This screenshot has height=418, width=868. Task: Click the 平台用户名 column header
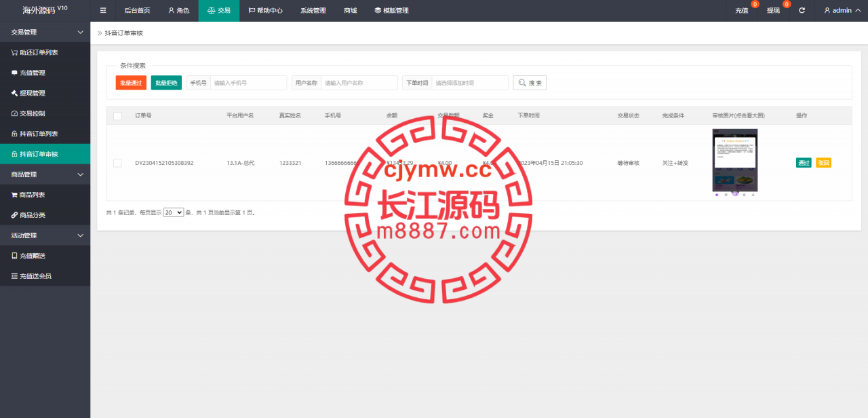coord(240,116)
